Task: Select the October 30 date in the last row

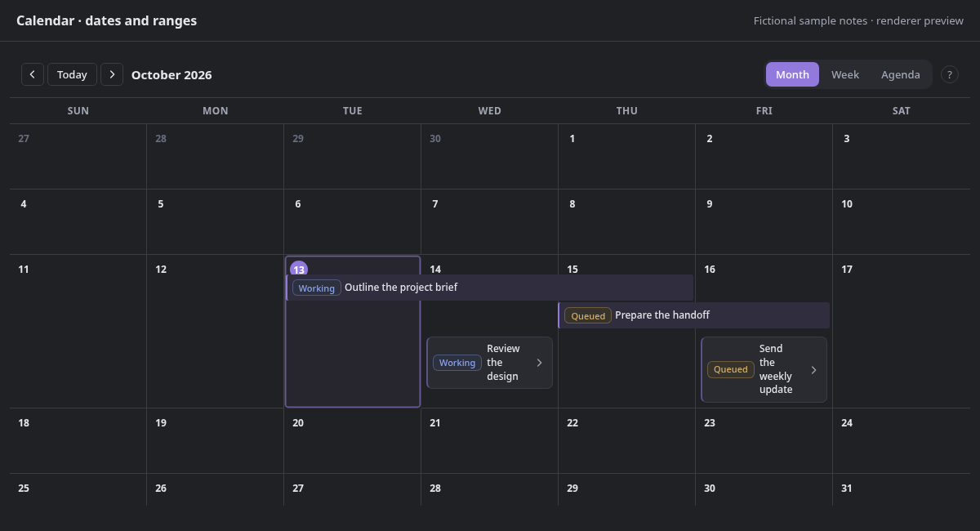Action: (710, 489)
